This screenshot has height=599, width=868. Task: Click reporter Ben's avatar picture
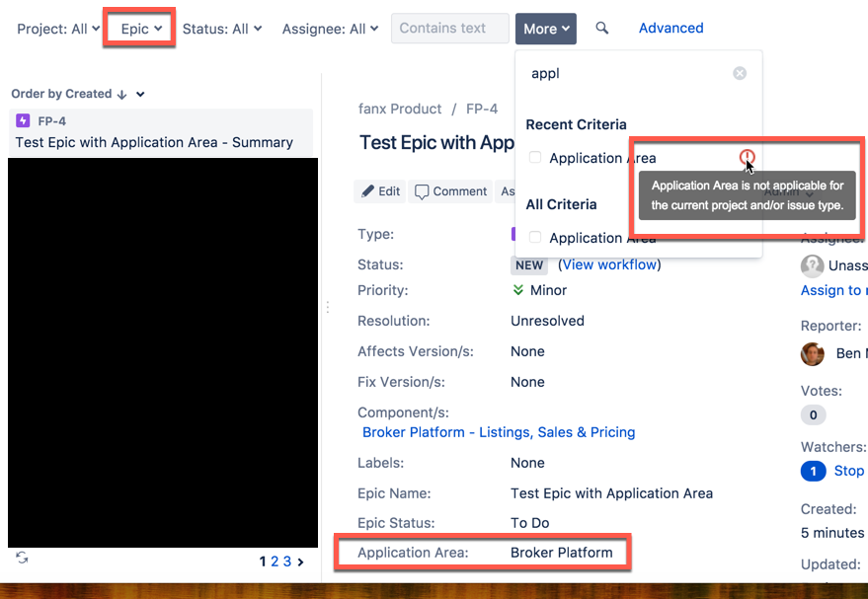812,353
